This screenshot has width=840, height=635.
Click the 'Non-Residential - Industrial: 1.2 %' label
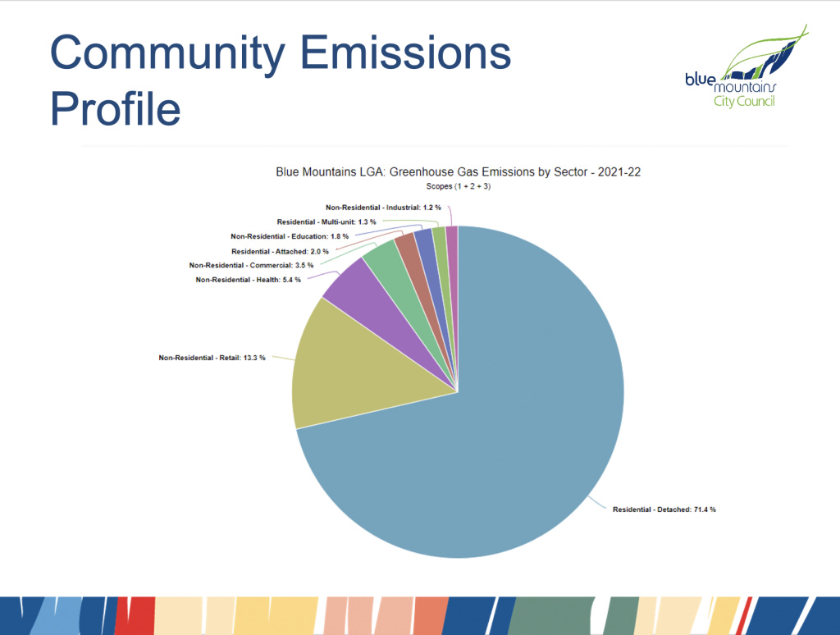(x=384, y=208)
